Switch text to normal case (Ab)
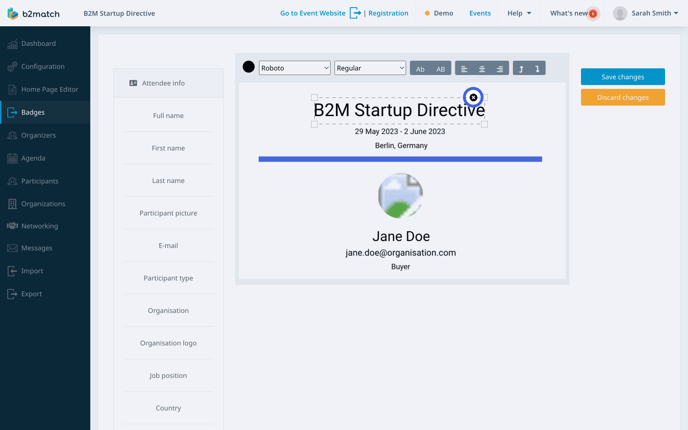The image size is (688, 430). 420,69
